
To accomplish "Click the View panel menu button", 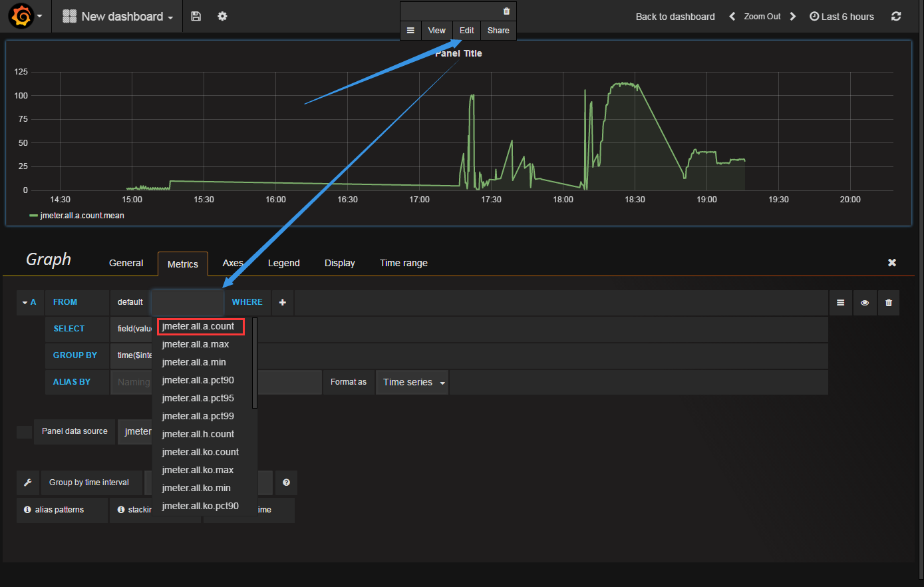I will tap(436, 31).
